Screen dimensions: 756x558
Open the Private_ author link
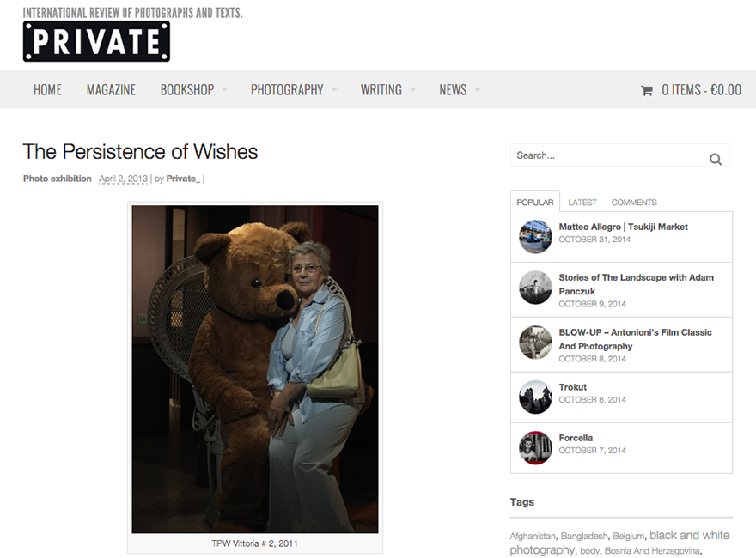click(183, 179)
